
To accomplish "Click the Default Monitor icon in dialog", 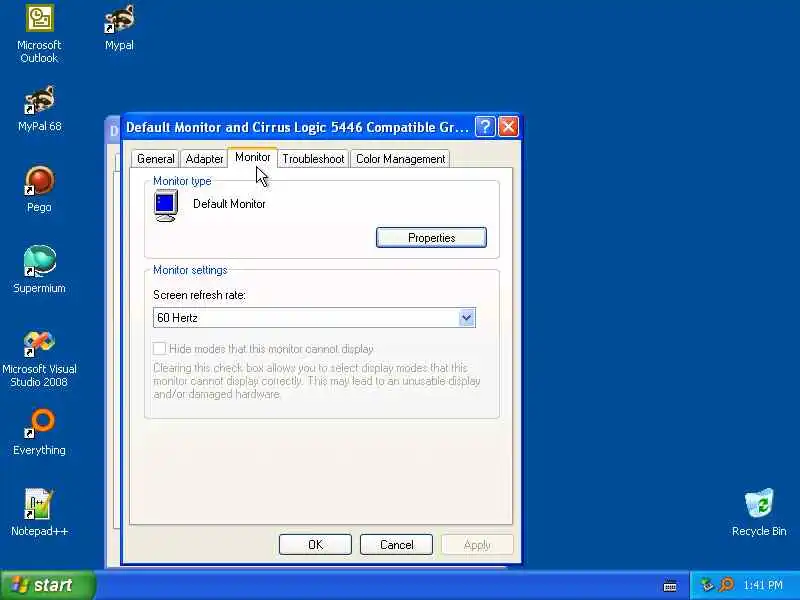I will [166, 206].
